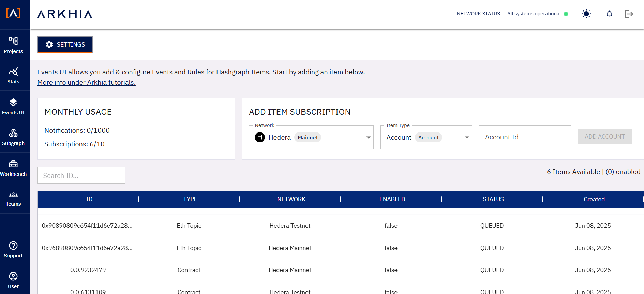Open Stats in the sidebar

[13, 76]
